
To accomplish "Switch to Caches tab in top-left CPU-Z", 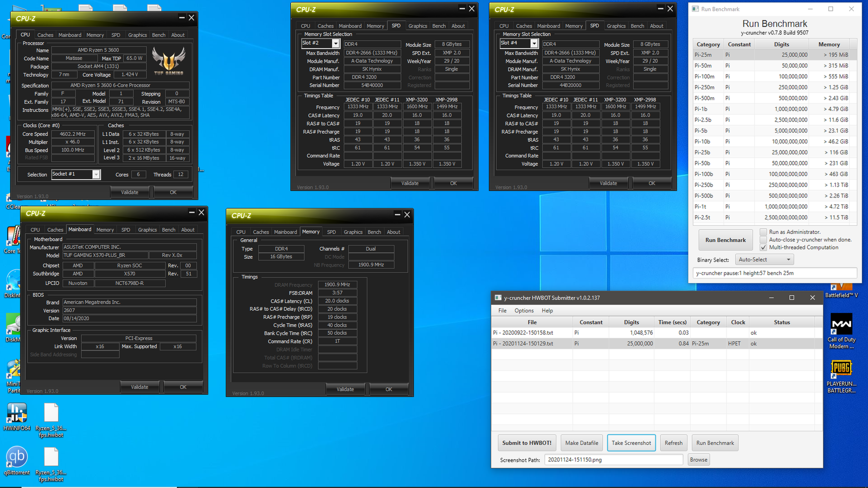I will [x=45, y=35].
